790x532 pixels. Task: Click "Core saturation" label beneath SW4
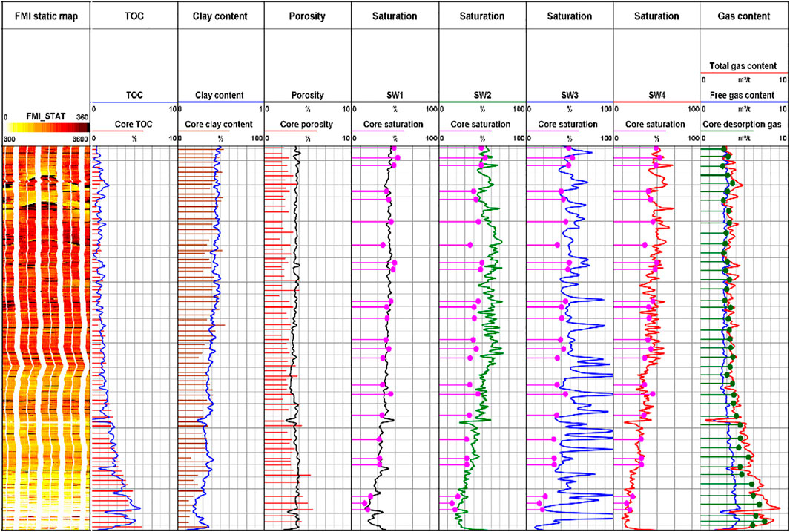tap(656, 125)
